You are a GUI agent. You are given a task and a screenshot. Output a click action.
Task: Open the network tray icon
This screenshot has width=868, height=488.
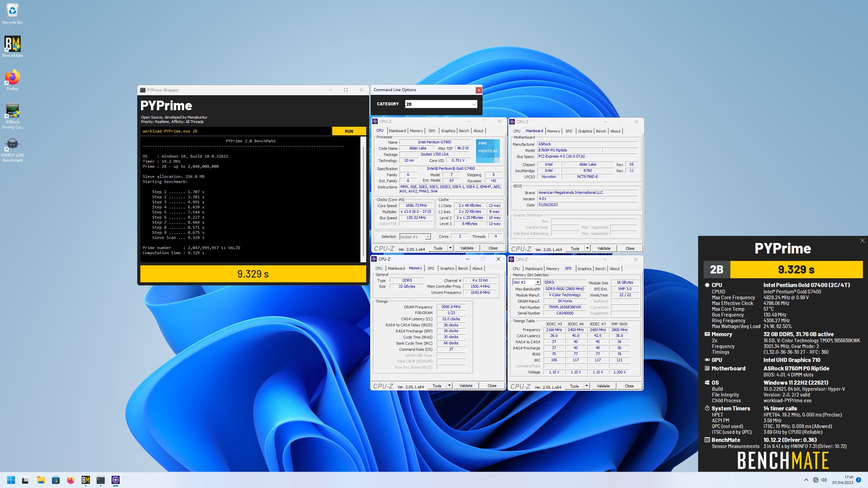(x=816, y=480)
